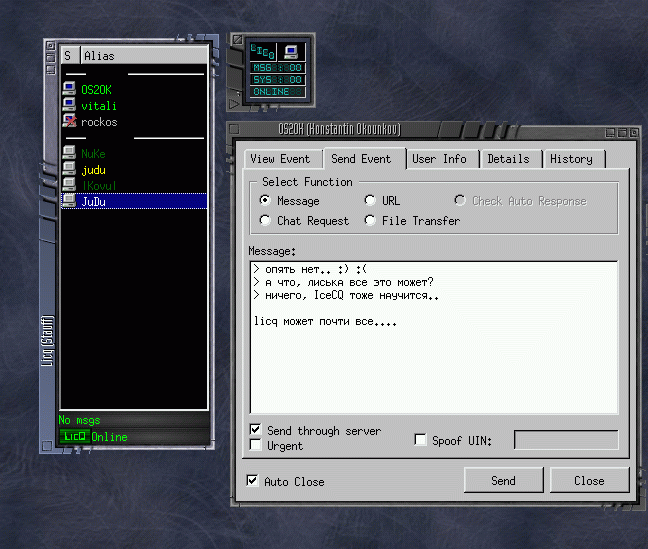Image resolution: width=648 pixels, height=549 pixels.
Task: Open the Send Event tab
Action: (364, 159)
